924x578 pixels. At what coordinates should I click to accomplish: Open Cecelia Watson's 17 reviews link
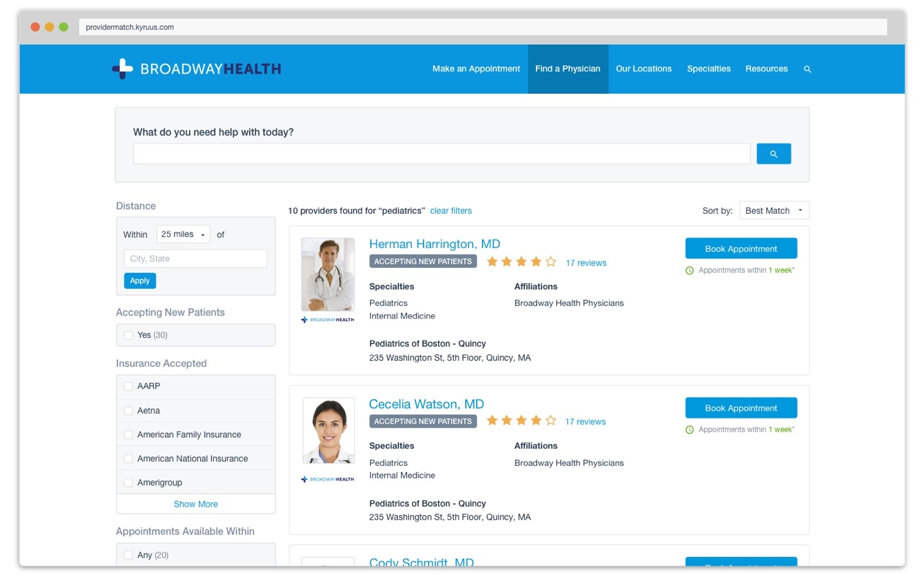pyautogui.click(x=585, y=421)
